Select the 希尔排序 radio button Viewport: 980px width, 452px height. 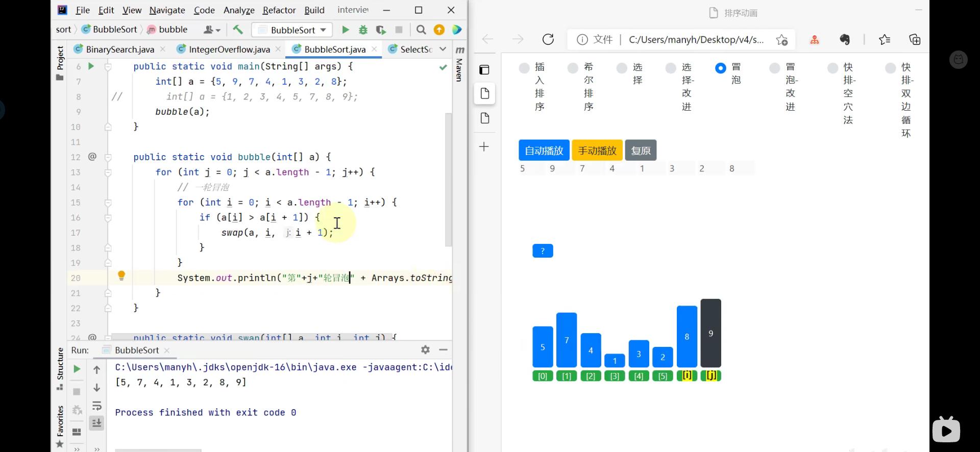coord(573,68)
